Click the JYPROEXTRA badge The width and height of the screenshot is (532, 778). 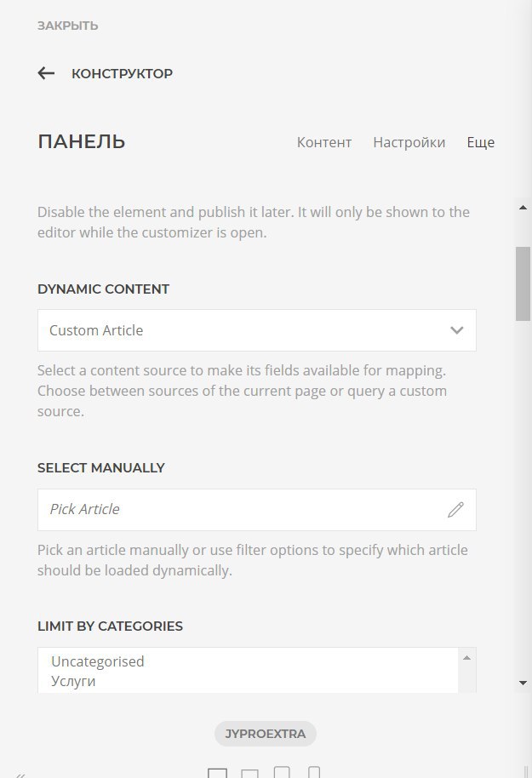point(266,734)
